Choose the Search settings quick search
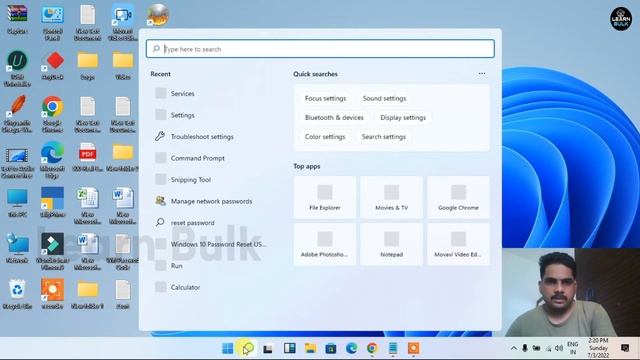The height and width of the screenshot is (360, 640). 384,137
